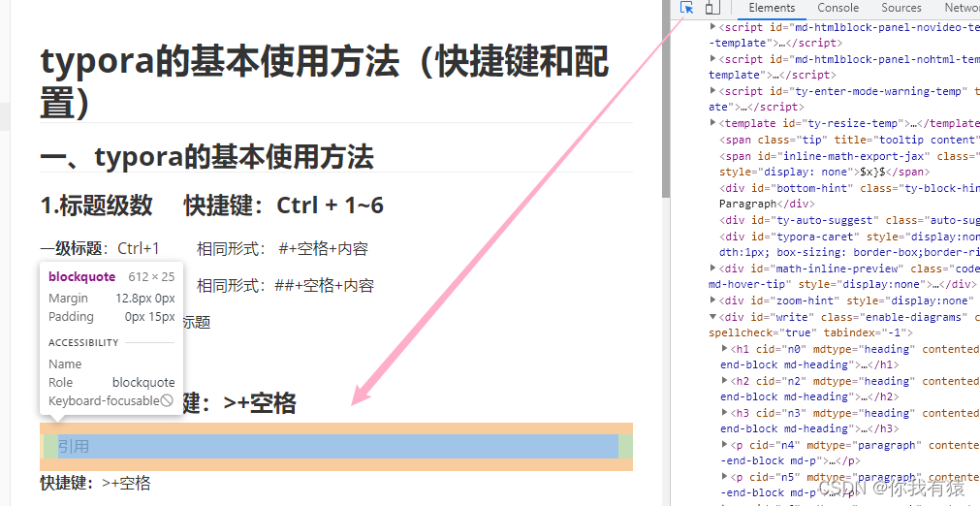980x506 pixels.
Task: Expand the p cid="n4" paragraph node
Action: [725, 445]
